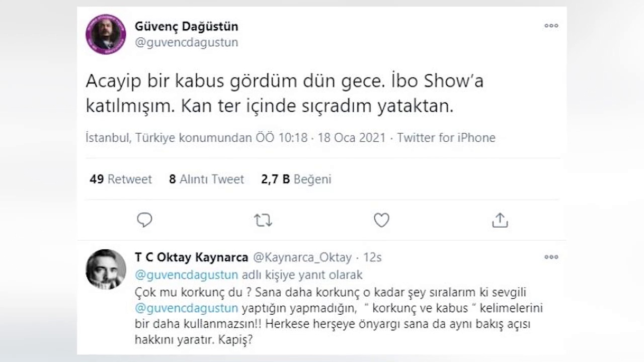Open T C Oktay Kaynarca's display name
The height and width of the screenshot is (362, 644).
pyautogui.click(x=191, y=257)
